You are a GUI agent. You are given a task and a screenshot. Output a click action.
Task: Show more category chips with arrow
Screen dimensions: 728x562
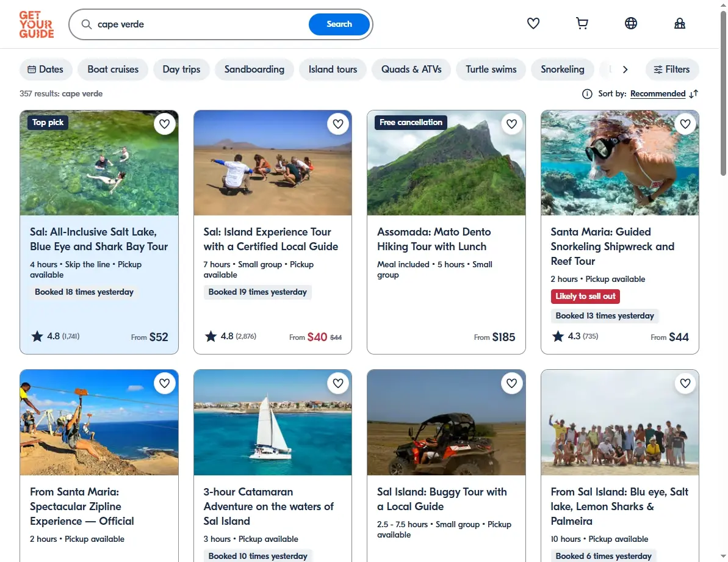(625, 70)
